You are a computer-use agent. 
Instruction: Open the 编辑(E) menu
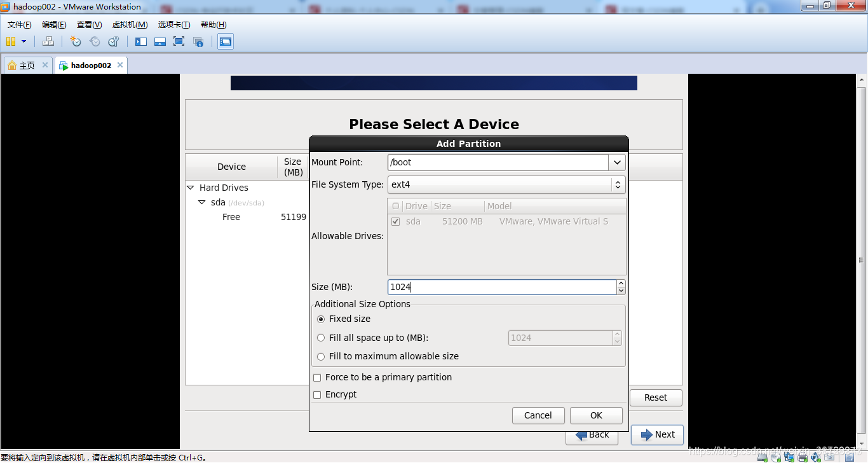coord(54,25)
